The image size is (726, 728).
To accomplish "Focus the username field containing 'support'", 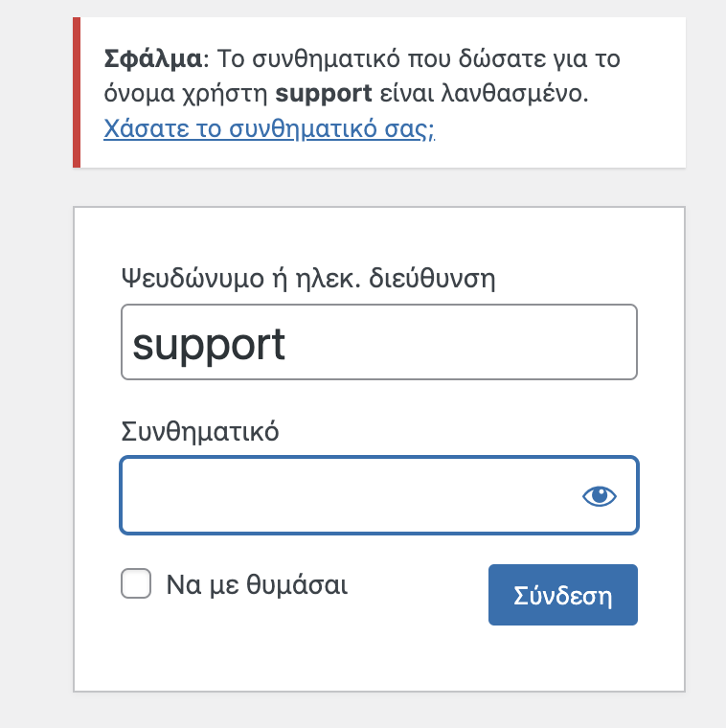I will pyautogui.click(x=378, y=342).
